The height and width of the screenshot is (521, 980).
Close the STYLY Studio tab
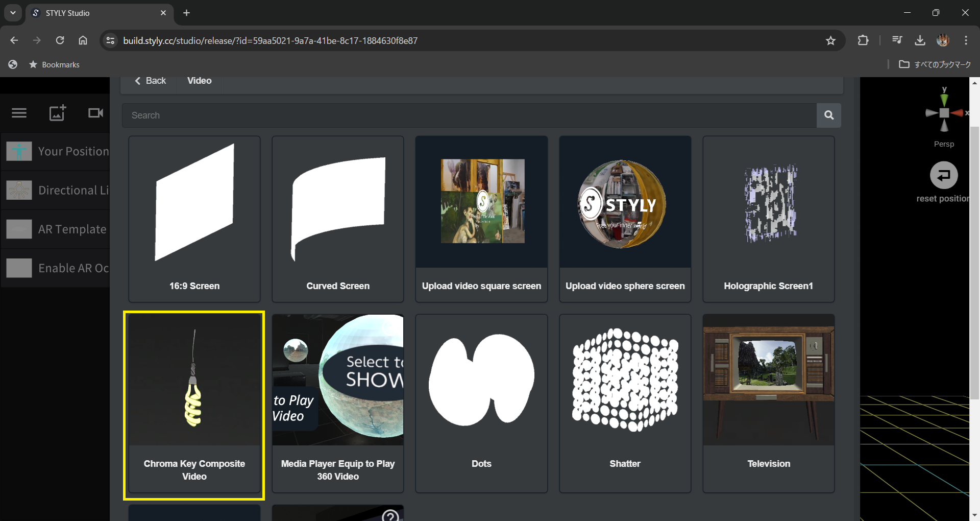pyautogui.click(x=163, y=13)
